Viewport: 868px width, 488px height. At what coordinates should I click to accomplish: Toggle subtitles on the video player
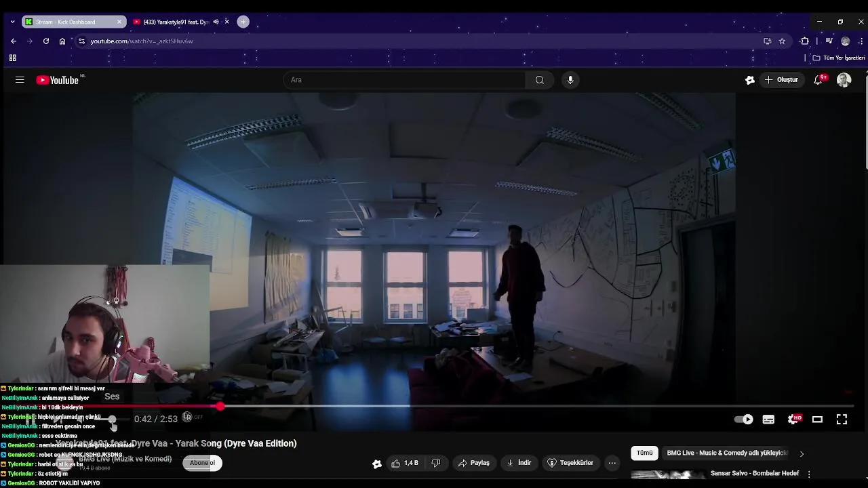click(x=768, y=420)
